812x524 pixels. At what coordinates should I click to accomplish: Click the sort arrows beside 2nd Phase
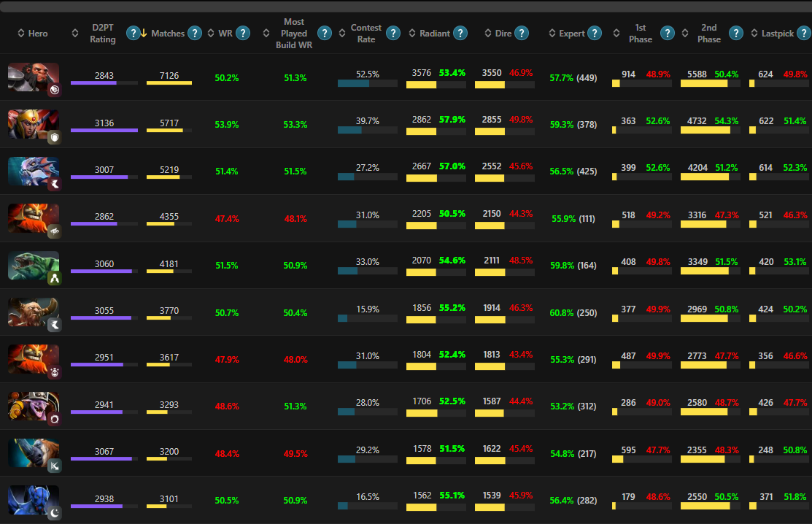pos(685,33)
